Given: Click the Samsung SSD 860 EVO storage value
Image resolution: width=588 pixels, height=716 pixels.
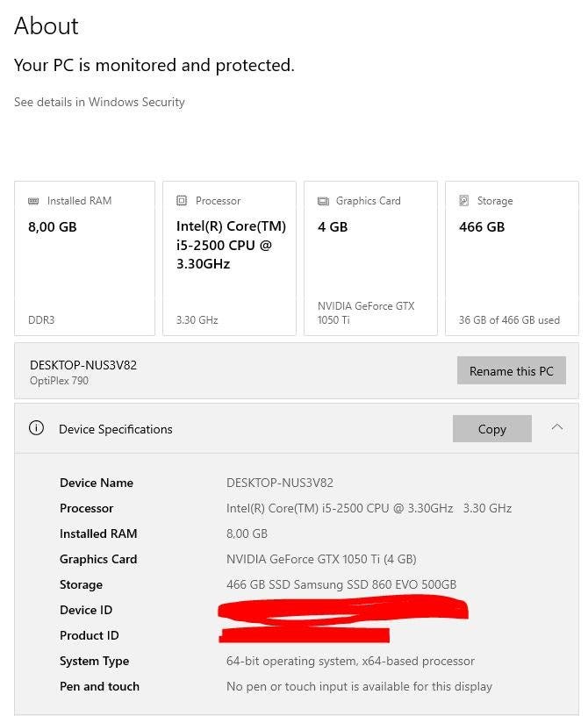Looking at the screenshot, I should point(341,584).
